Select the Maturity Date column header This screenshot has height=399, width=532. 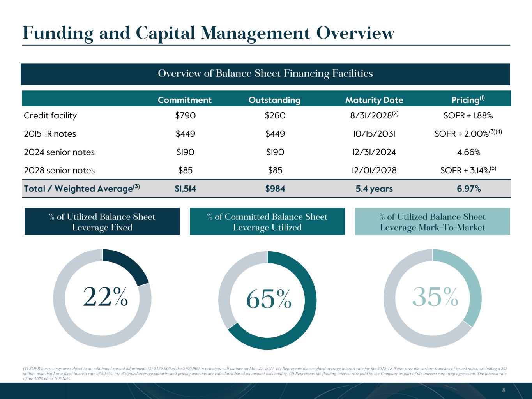(x=374, y=100)
